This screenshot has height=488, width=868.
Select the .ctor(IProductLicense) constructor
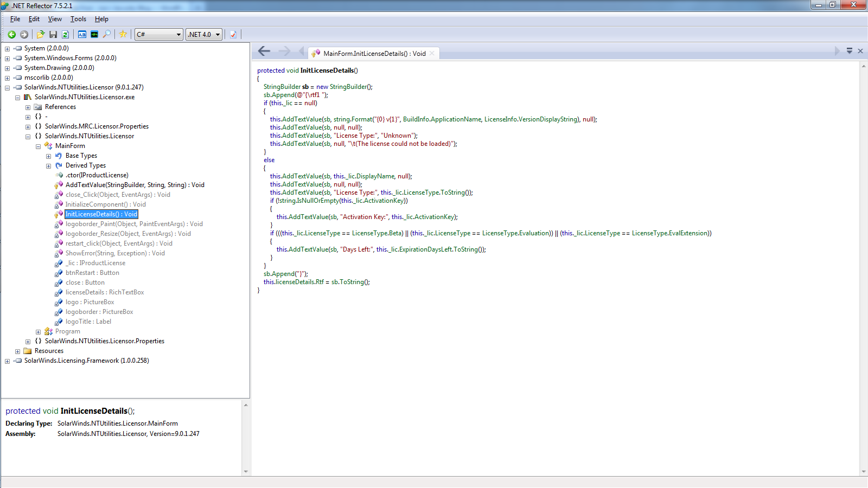tap(97, 175)
